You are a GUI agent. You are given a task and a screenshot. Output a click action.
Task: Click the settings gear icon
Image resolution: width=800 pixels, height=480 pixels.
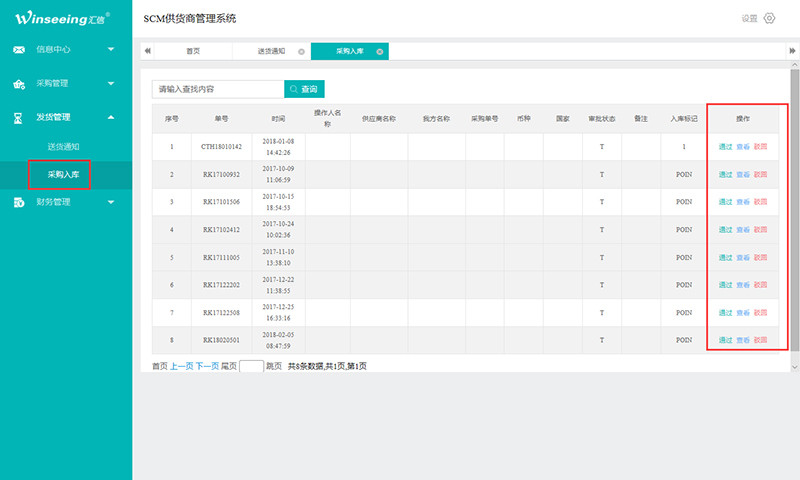(769, 18)
